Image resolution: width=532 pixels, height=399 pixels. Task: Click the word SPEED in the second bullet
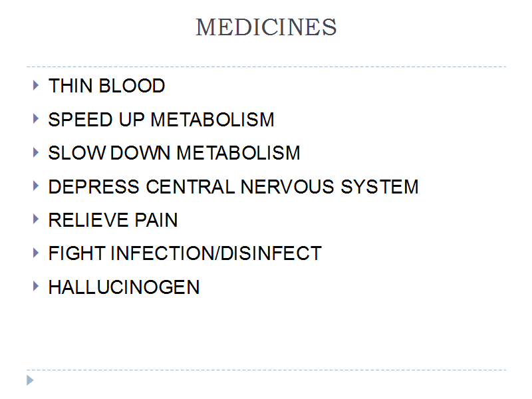pos(80,120)
